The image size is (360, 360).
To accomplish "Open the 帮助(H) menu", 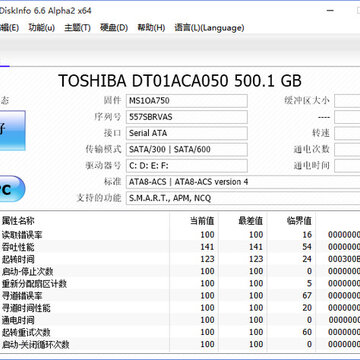I will coord(151,28).
